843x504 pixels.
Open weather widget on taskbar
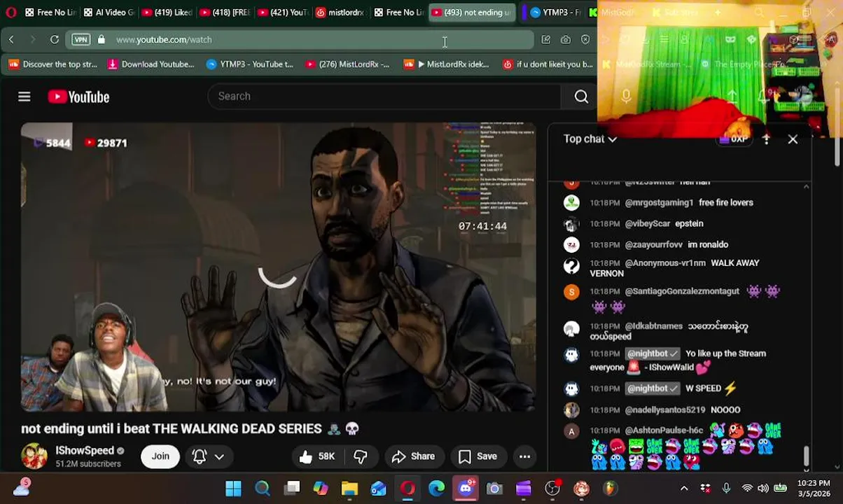click(22, 487)
